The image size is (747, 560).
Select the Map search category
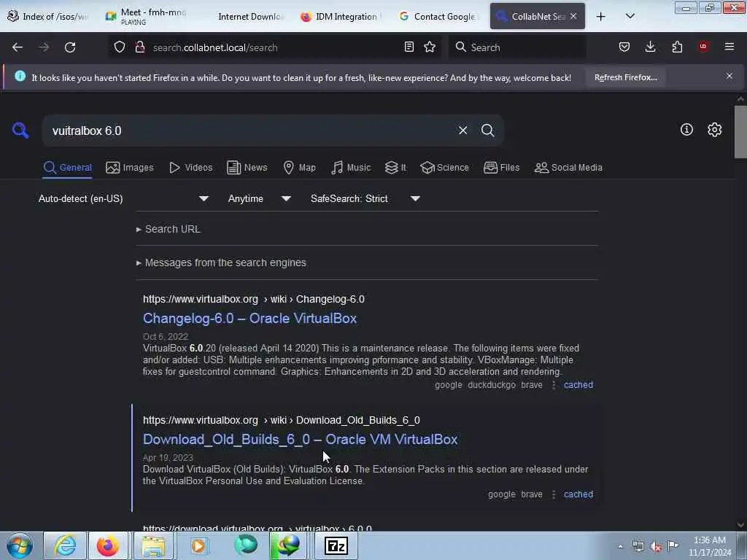tap(299, 168)
